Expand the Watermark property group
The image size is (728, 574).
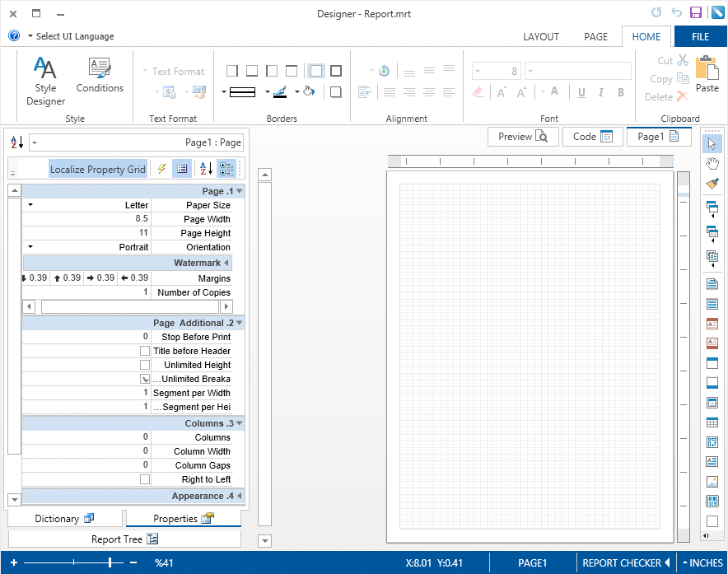coord(226,263)
